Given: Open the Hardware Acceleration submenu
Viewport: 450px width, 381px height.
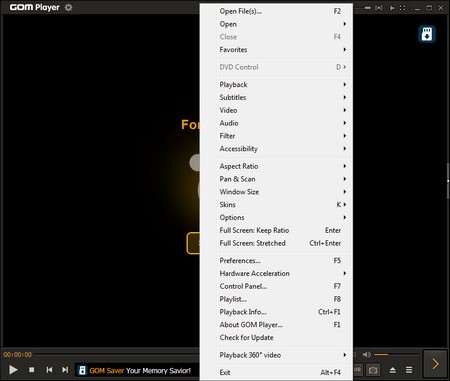Looking at the screenshot, I should tap(280, 273).
